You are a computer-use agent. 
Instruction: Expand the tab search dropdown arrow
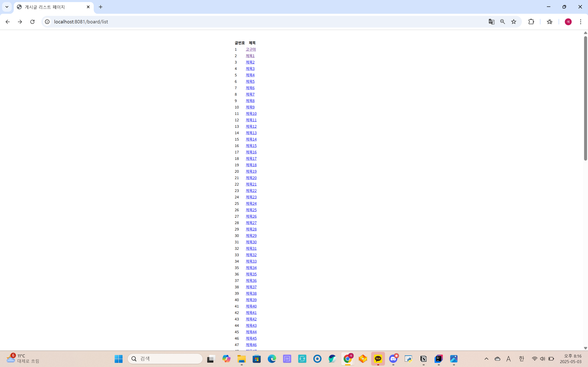coord(7,7)
